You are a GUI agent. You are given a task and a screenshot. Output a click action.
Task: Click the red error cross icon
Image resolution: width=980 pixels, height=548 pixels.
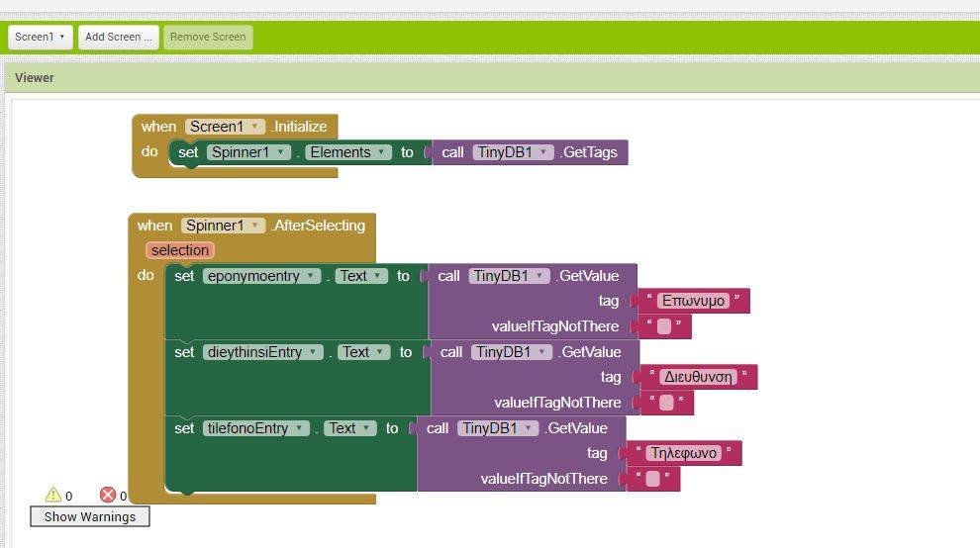(x=108, y=495)
